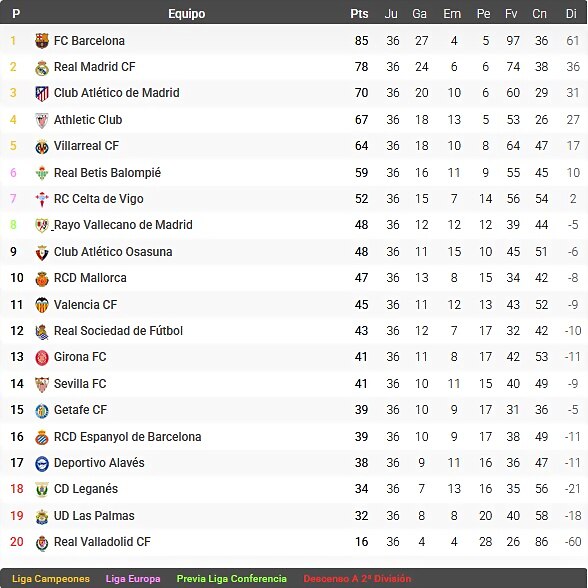Open the Sevilla FC team name
Viewport: 588px width, 588px height.
coord(80,384)
